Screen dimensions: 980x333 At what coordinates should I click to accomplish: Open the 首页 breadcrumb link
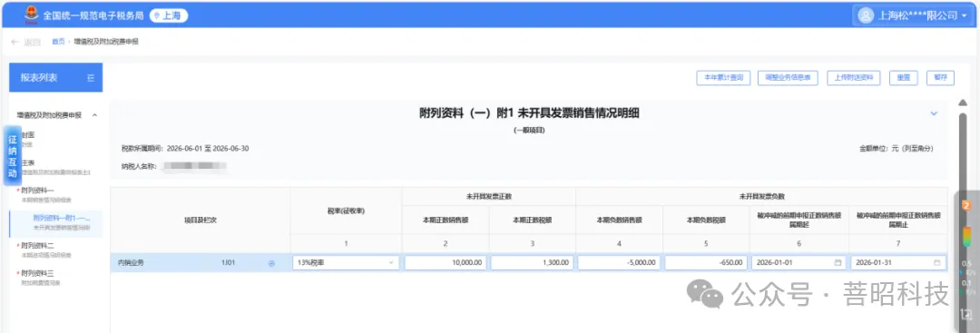58,42
